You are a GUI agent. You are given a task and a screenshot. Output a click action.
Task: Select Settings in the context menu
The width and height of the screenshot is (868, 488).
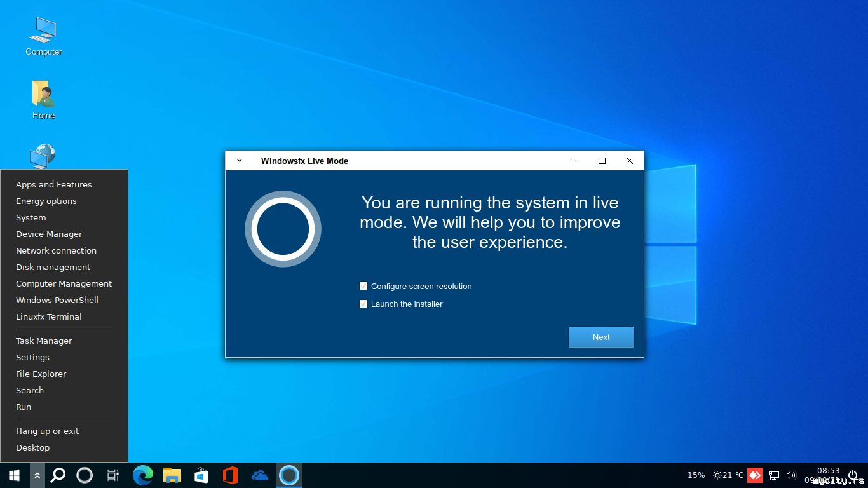(32, 357)
